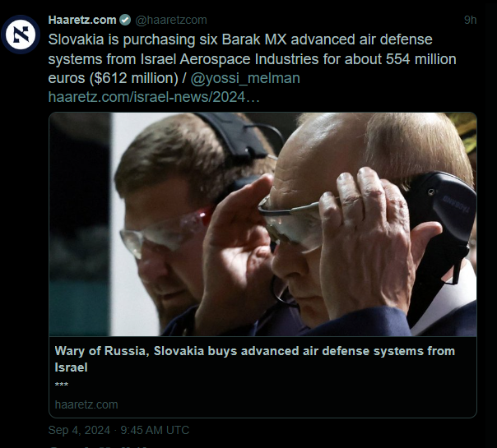
Task: Open the Haaretz profile avatar logo
Action: point(21,35)
